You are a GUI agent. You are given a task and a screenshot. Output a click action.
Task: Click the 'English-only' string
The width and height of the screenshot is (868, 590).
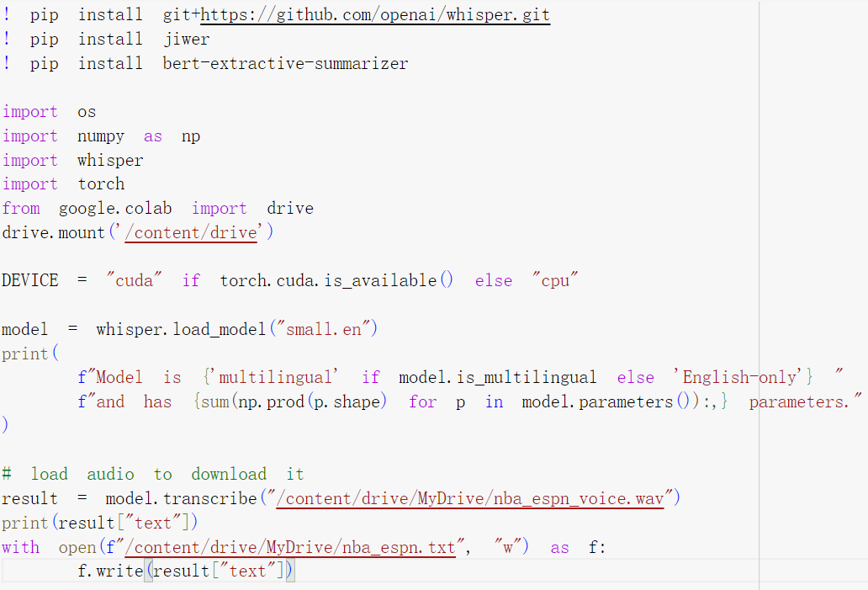click(739, 377)
